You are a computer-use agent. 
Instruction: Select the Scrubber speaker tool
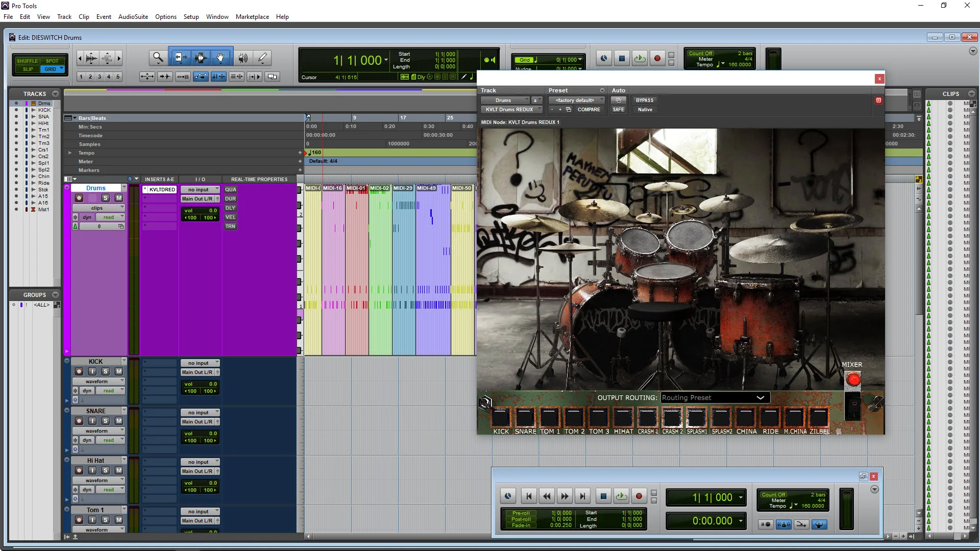tap(243, 58)
